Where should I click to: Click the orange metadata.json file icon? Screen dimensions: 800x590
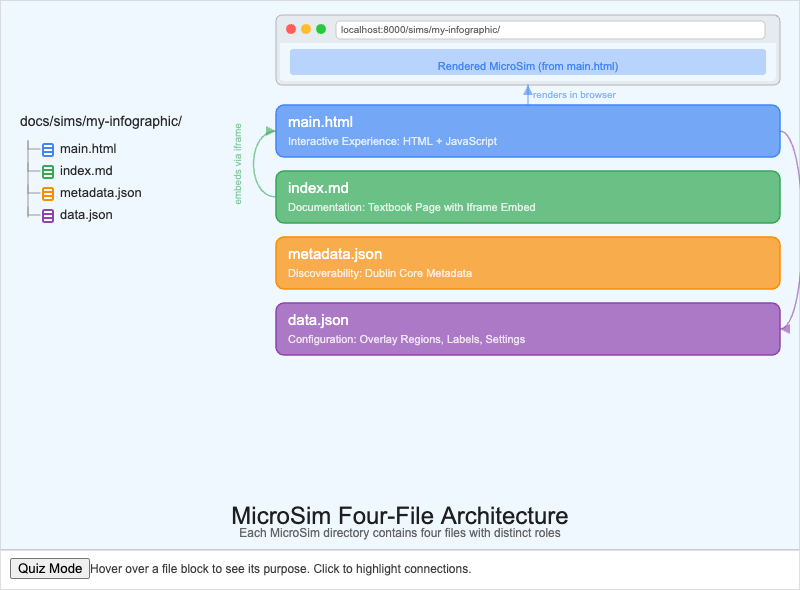pyautogui.click(x=46, y=193)
